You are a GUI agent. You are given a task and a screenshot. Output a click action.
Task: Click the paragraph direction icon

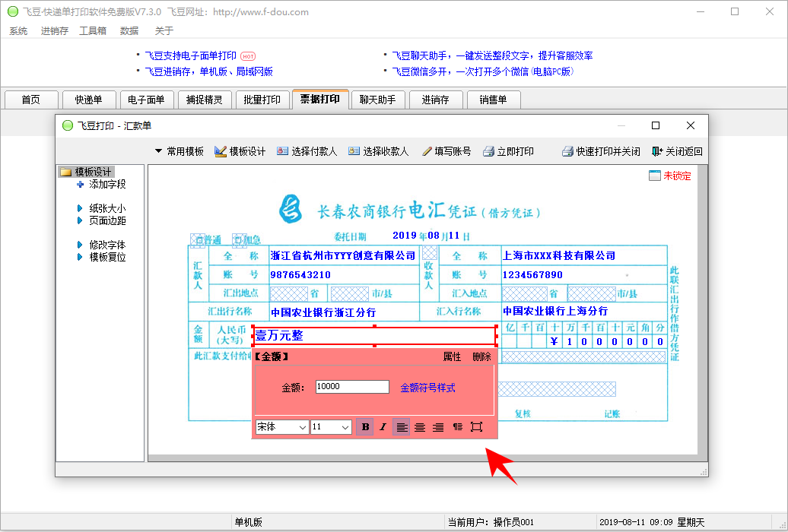[457, 427]
